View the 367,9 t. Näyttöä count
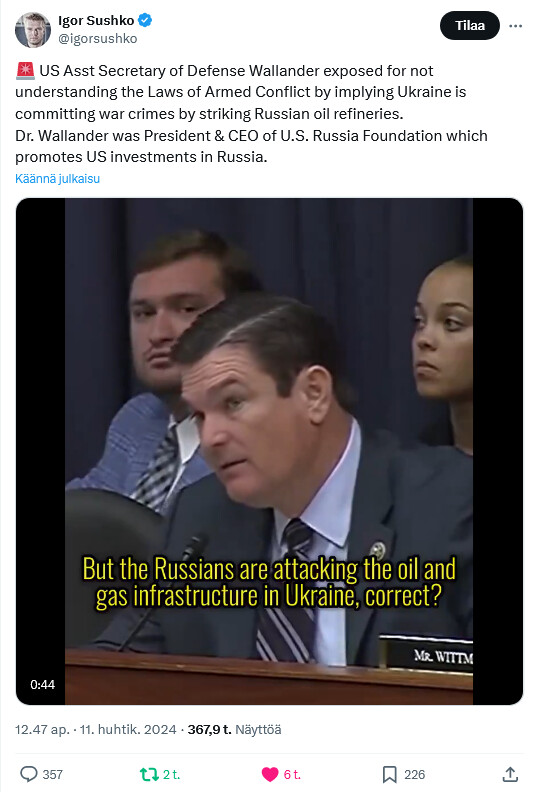 pos(234,729)
